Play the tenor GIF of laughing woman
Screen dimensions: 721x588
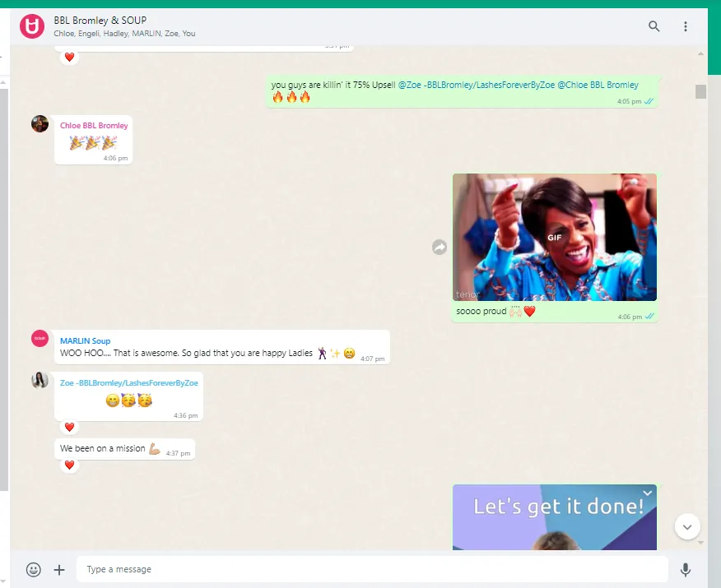coord(555,237)
